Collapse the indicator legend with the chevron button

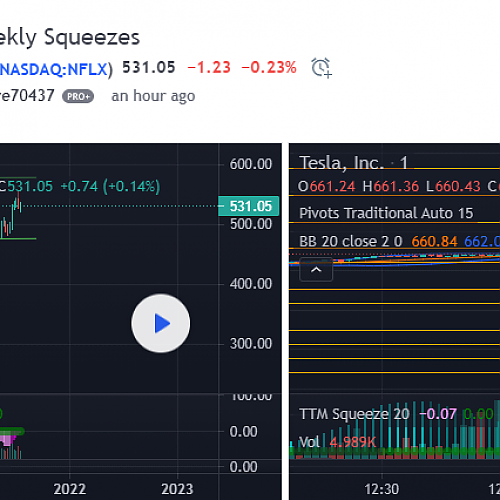coord(316,270)
